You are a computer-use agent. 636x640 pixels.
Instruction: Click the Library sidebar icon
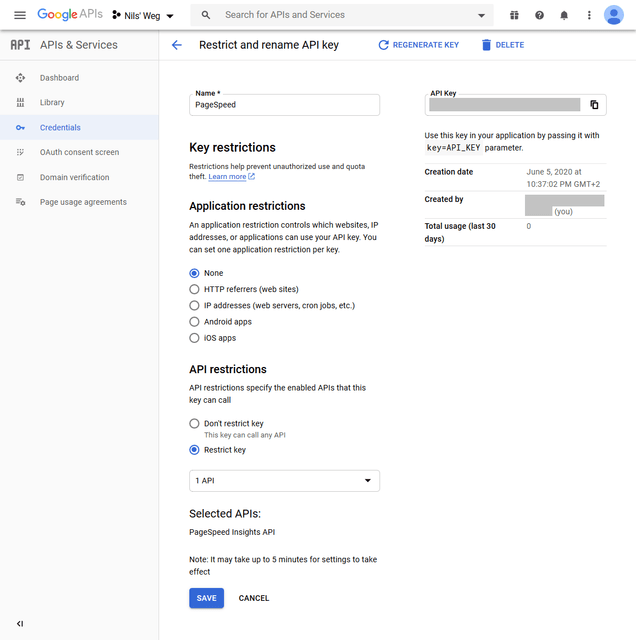coord(20,102)
